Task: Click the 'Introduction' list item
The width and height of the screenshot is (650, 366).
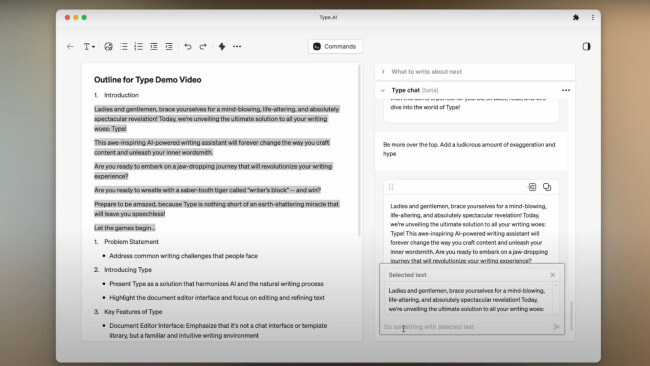Action: pyautogui.click(x=121, y=95)
